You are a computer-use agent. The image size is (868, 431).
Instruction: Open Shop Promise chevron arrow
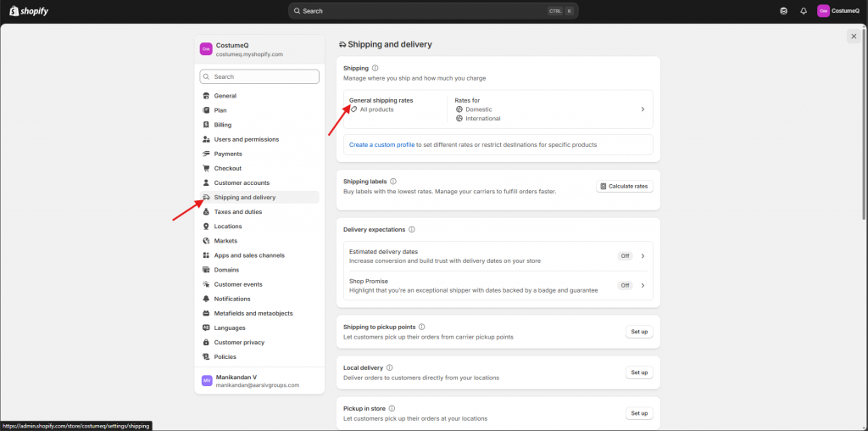pyautogui.click(x=643, y=285)
